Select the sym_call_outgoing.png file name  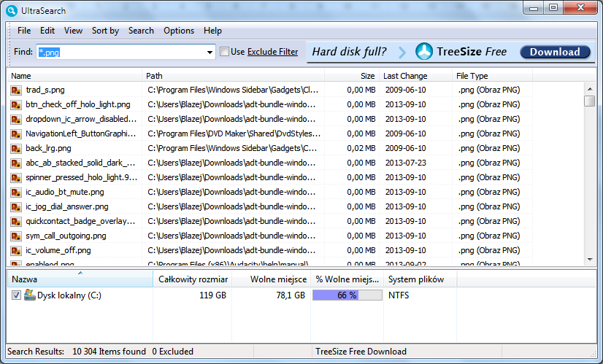(66, 236)
